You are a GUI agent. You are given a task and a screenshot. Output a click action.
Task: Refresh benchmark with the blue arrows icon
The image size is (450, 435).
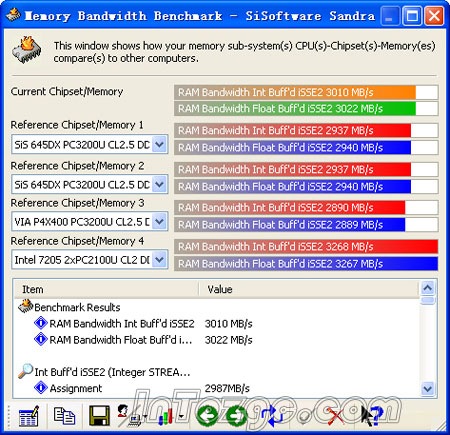point(272,416)
